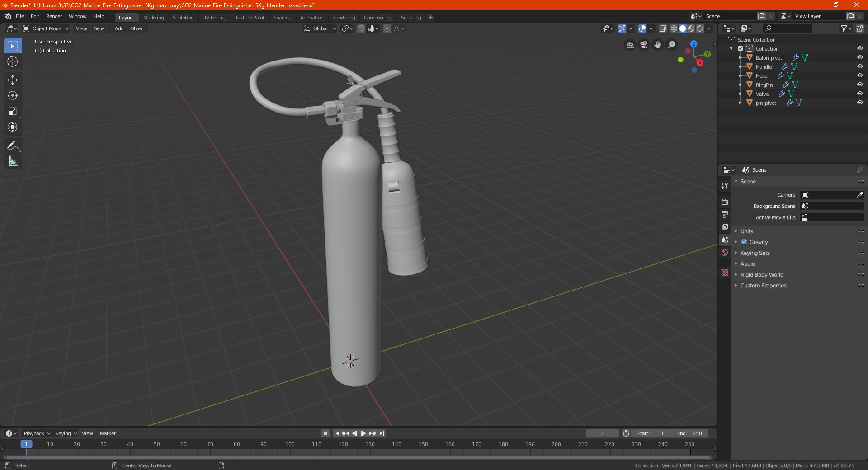Switch to camera view icon
The height and width of the screenshot is (470, 868).
(644, 45)
